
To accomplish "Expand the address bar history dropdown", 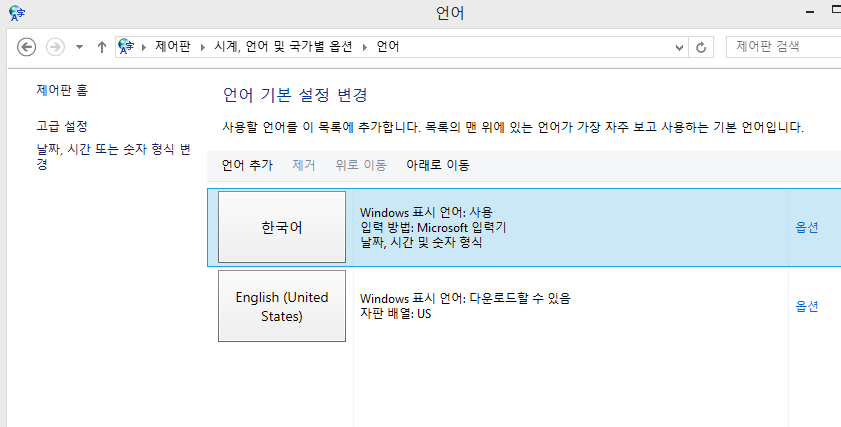I will (x=679, y=47).
